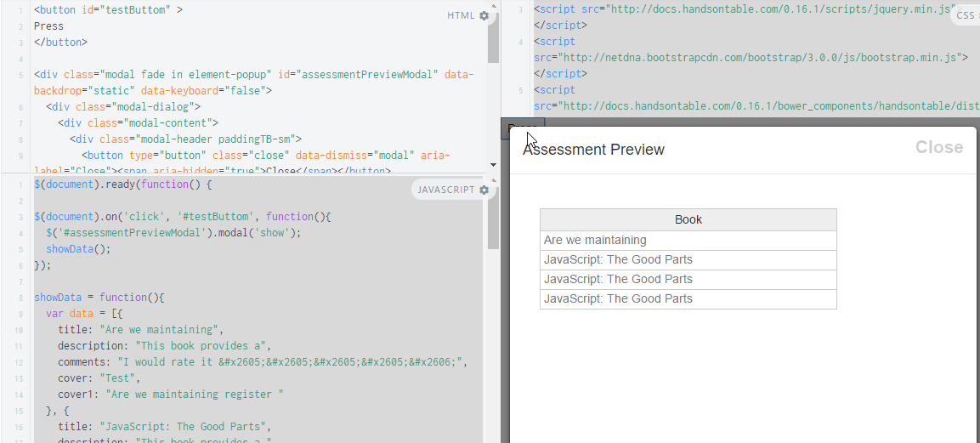Click the CSS panel label
The image size is (980, 443).
(965, 15)
